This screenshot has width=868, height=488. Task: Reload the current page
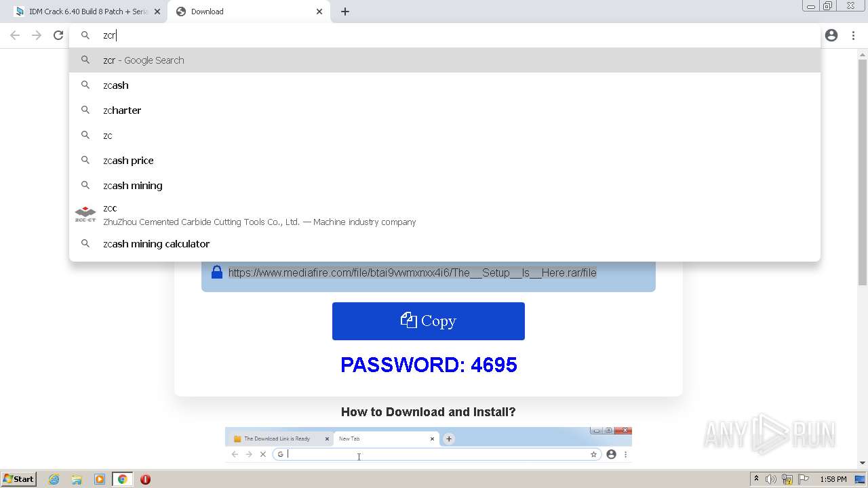[x=58, y=35]
